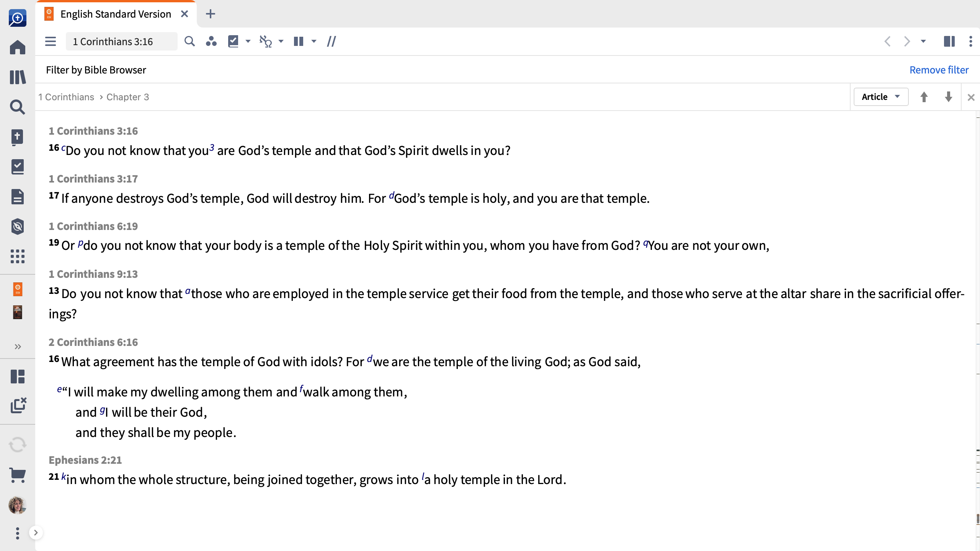
Task: Jump to next article with down arrow
Action: pos(948,97)
